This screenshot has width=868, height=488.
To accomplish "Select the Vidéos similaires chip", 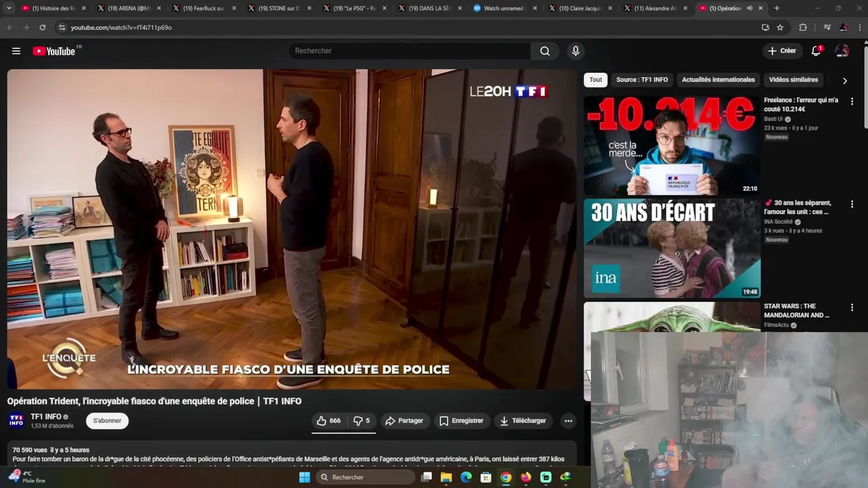I will click(x=793, y=80).
